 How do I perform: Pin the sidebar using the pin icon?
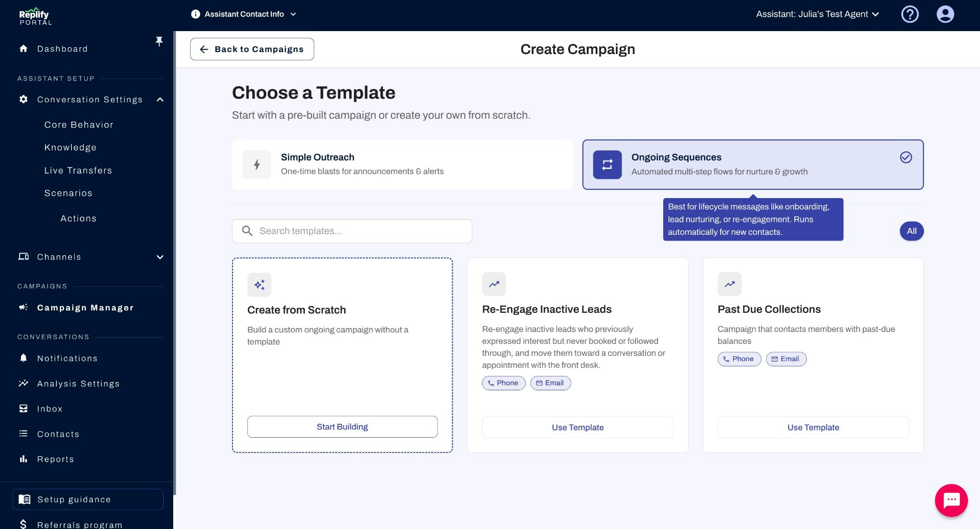point(159,41)
